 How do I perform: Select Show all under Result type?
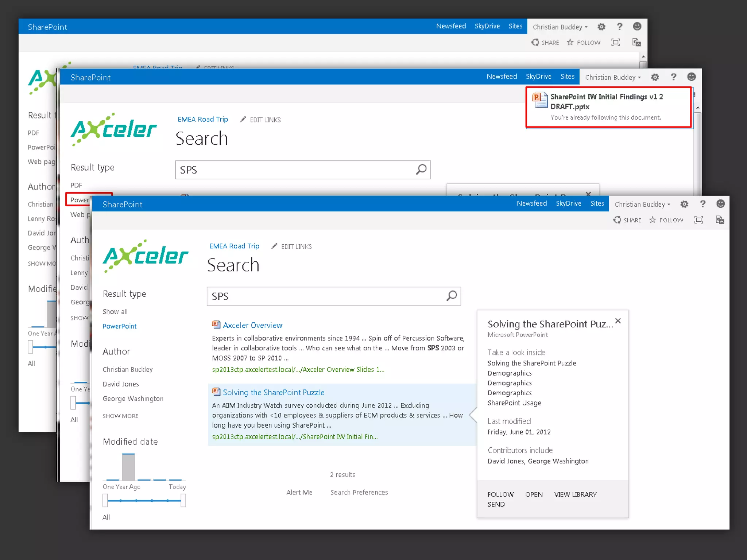tap(115, 311)
